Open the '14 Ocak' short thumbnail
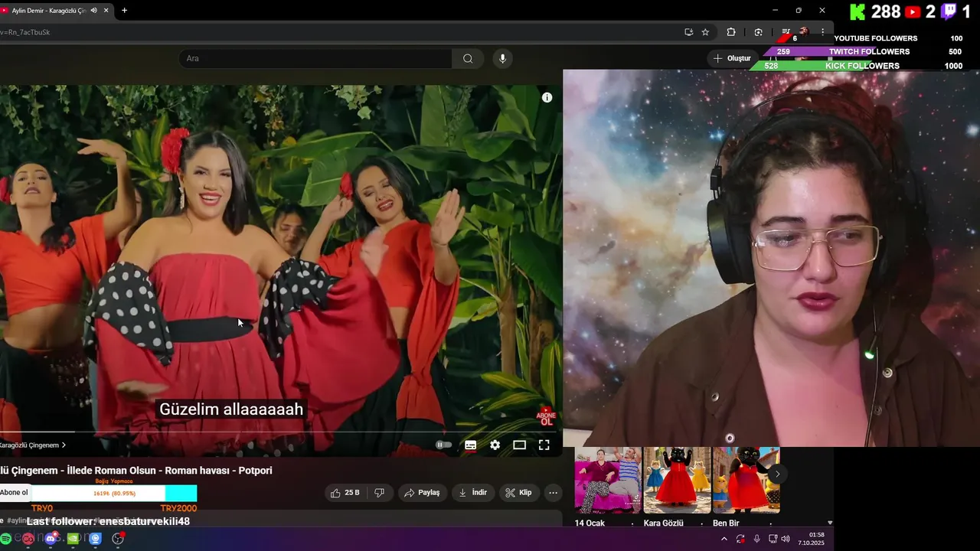 (x=608, y=480)
